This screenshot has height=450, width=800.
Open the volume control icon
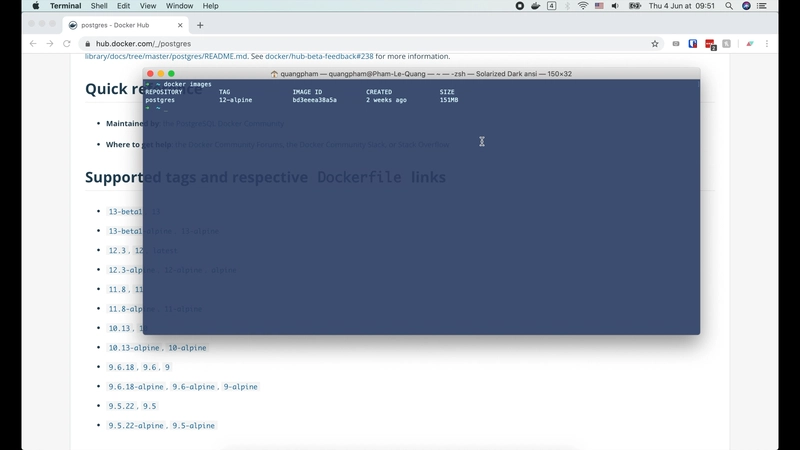tap(615, 6)
